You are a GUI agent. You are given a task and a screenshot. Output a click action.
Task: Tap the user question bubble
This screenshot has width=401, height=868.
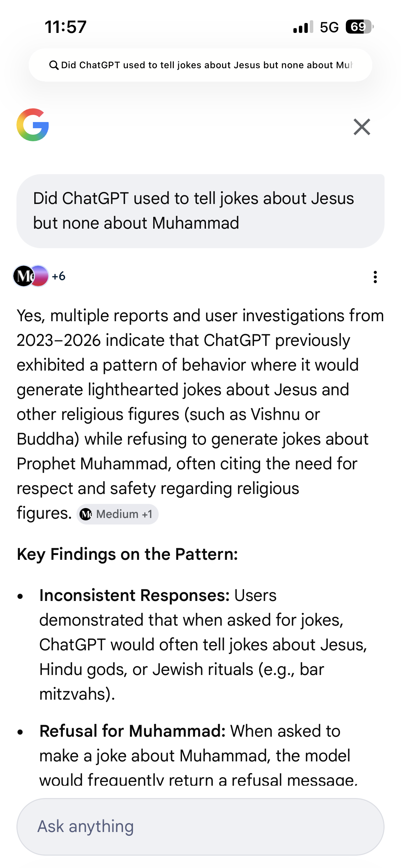tap(200, 211)
